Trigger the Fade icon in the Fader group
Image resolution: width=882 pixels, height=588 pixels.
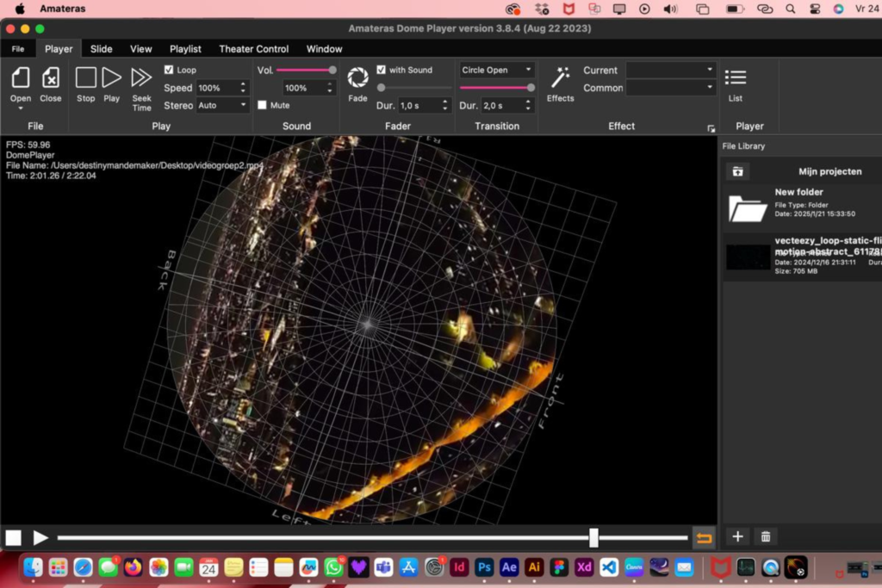click(x=357, y=77)
